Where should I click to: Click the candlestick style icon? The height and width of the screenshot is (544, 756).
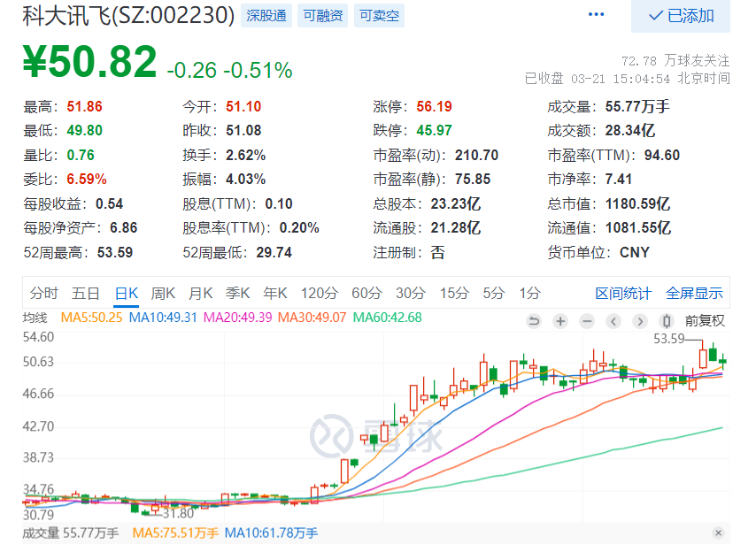667,321
